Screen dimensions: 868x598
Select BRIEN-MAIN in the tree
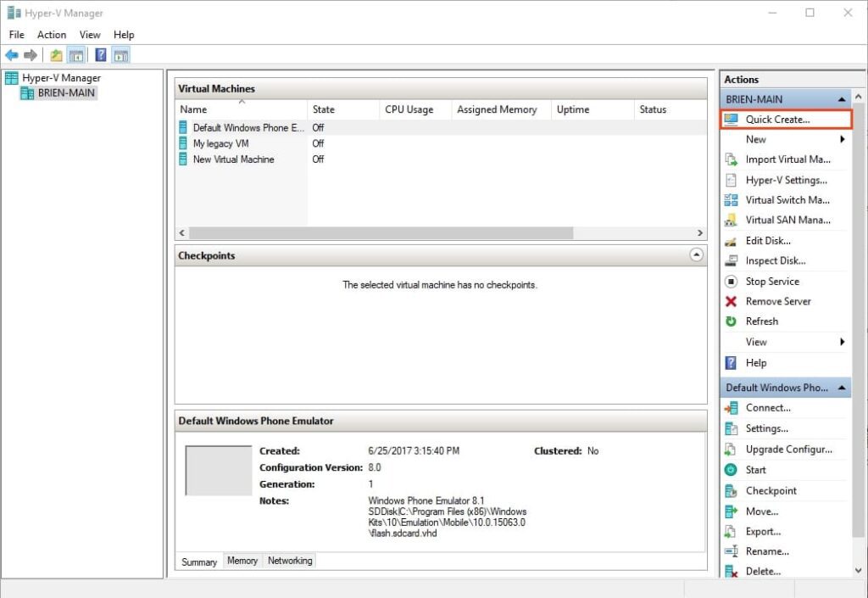coord(67,93)
